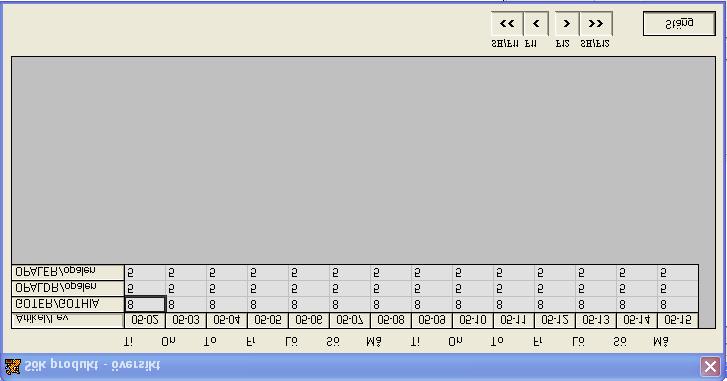Select the OPALDR/opalen row header

tap(68, 288)
